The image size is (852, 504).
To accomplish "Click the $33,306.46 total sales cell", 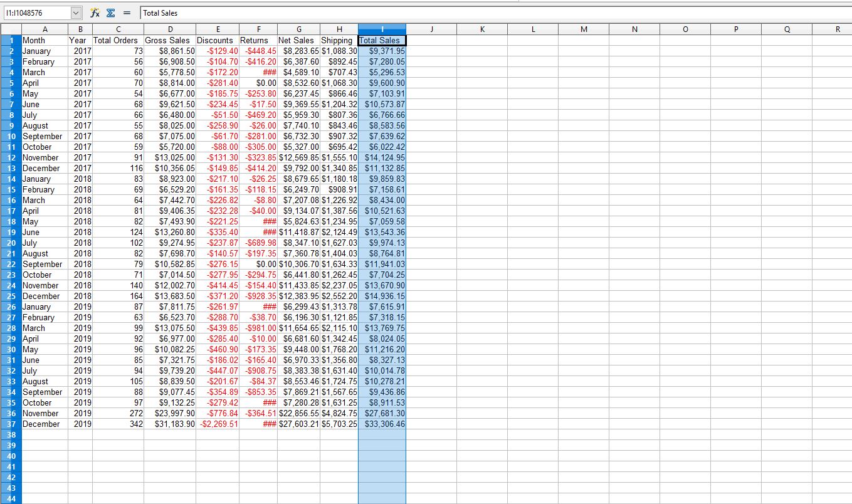I will coord(382,424).
